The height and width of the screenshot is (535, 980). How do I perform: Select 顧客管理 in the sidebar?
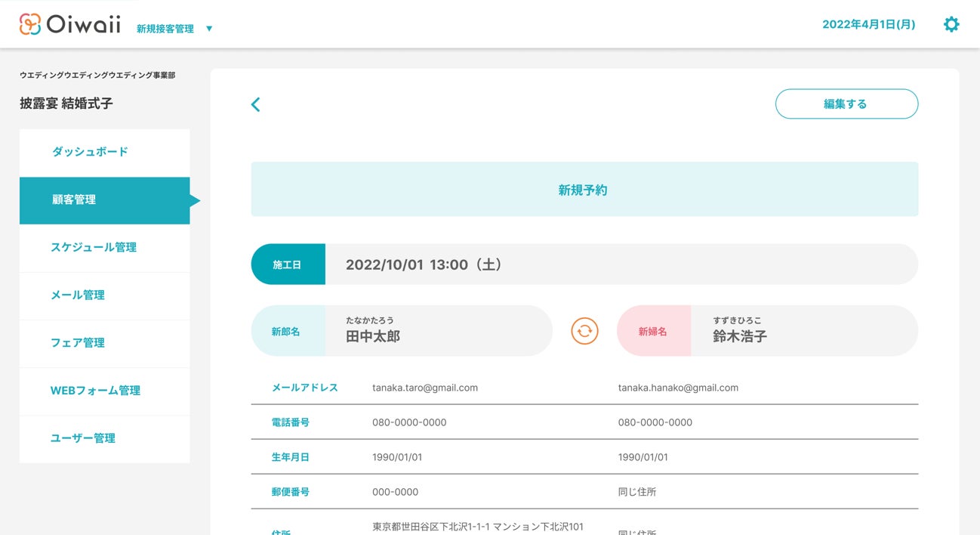pyautogui.click(x=74, y=200)
